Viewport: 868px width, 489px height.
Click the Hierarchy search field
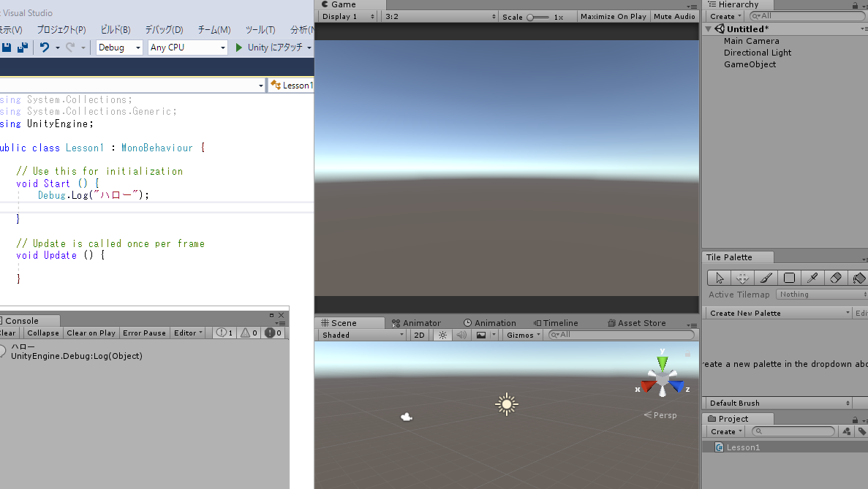point(807,16)
